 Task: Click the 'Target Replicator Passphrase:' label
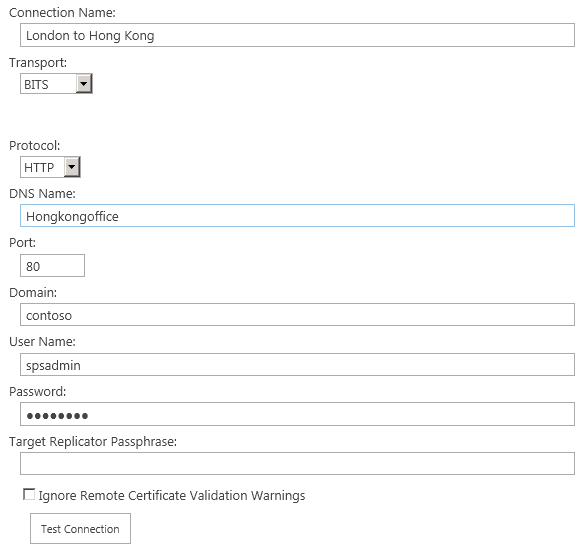93,442
